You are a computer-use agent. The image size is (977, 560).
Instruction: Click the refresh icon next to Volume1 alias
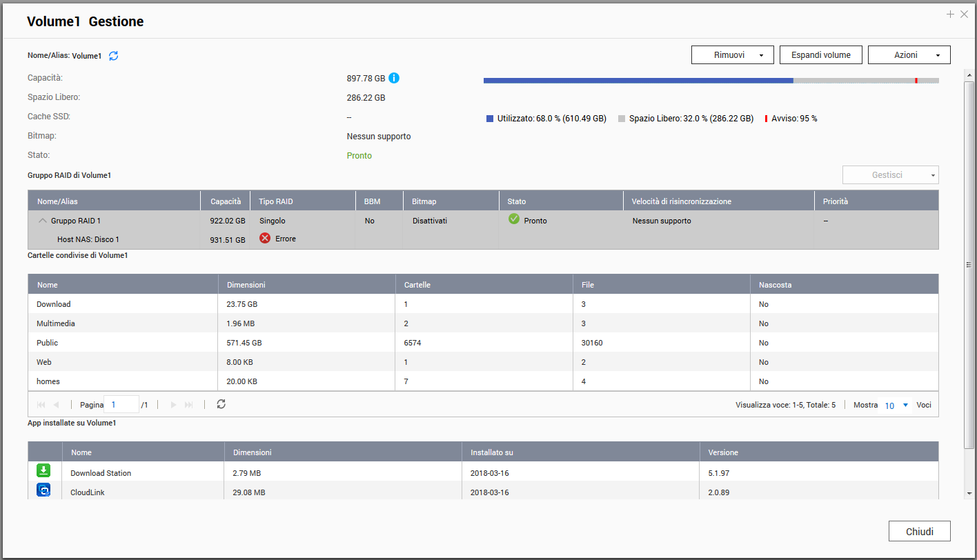(114, 56)
